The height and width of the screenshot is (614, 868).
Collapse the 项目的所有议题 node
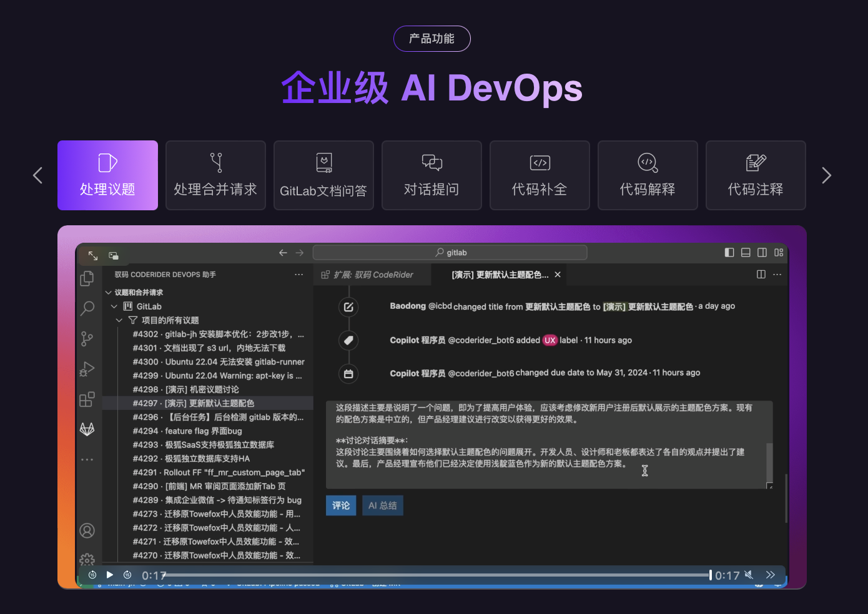tap(119, 320)
